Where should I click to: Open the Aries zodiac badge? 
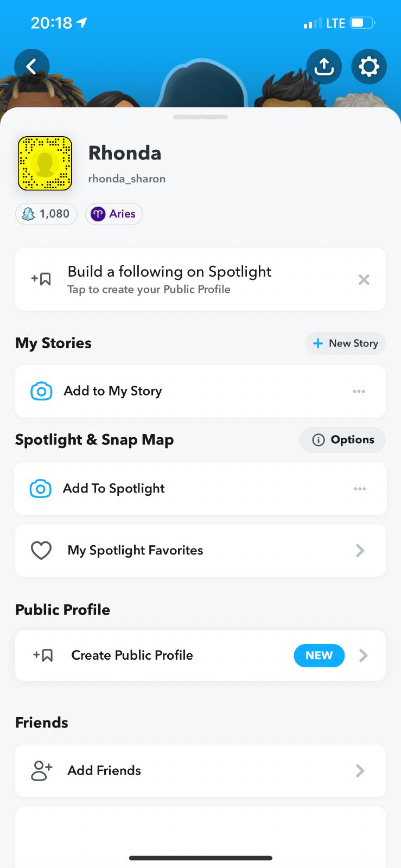coord(114,214)
